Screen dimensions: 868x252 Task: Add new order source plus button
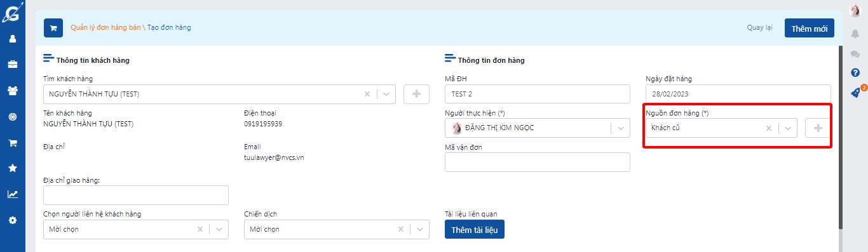818,128
